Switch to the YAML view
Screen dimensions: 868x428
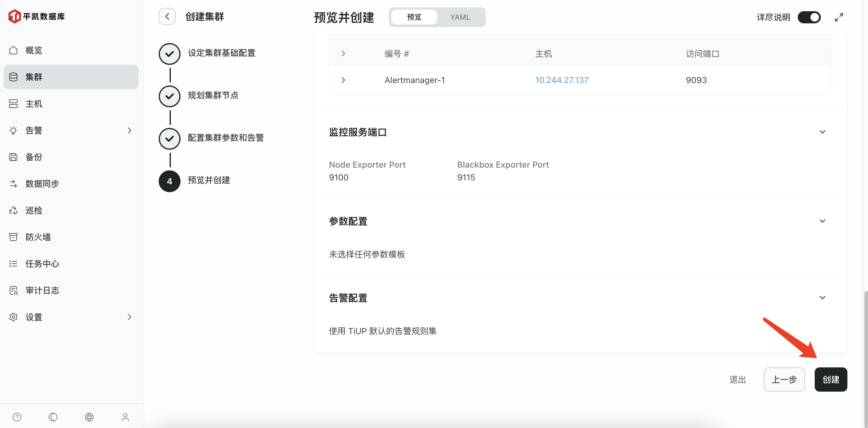(460, 17)
